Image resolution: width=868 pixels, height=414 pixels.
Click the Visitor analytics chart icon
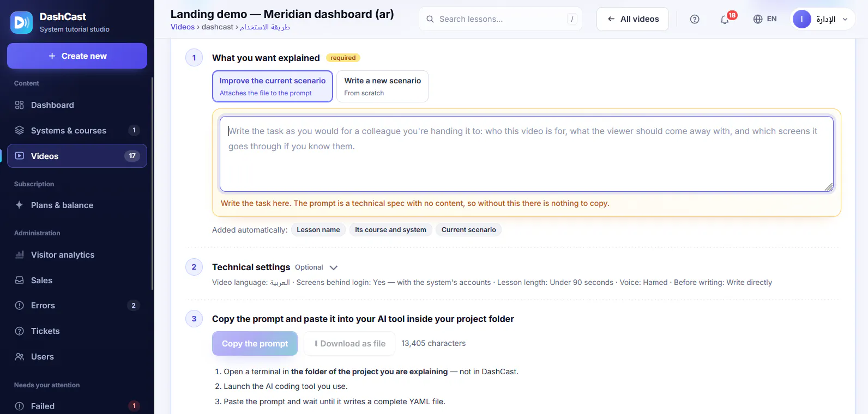20,255
